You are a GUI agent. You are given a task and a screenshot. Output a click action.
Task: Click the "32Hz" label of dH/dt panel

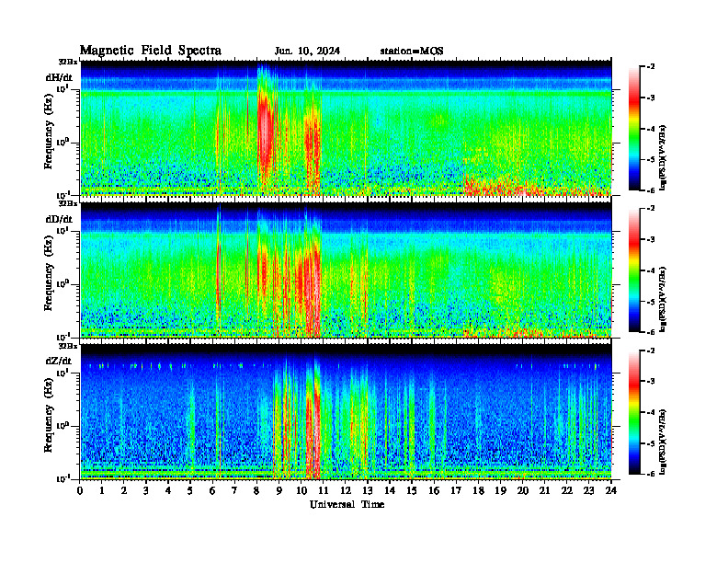(x=67, y=62)
